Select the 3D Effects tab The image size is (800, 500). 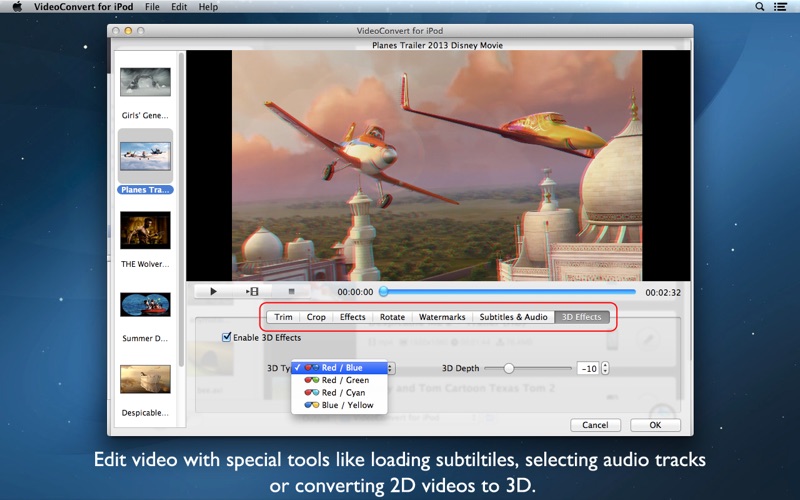point(582,317)
